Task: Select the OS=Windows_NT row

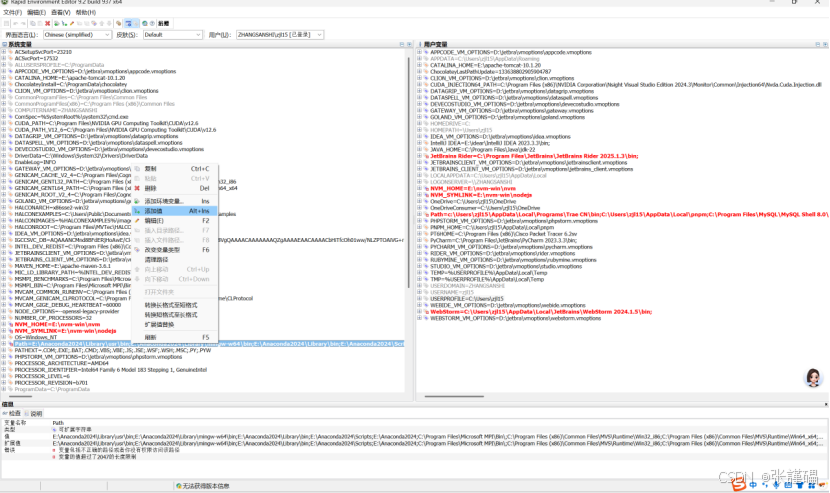Action: coord(35,337)
